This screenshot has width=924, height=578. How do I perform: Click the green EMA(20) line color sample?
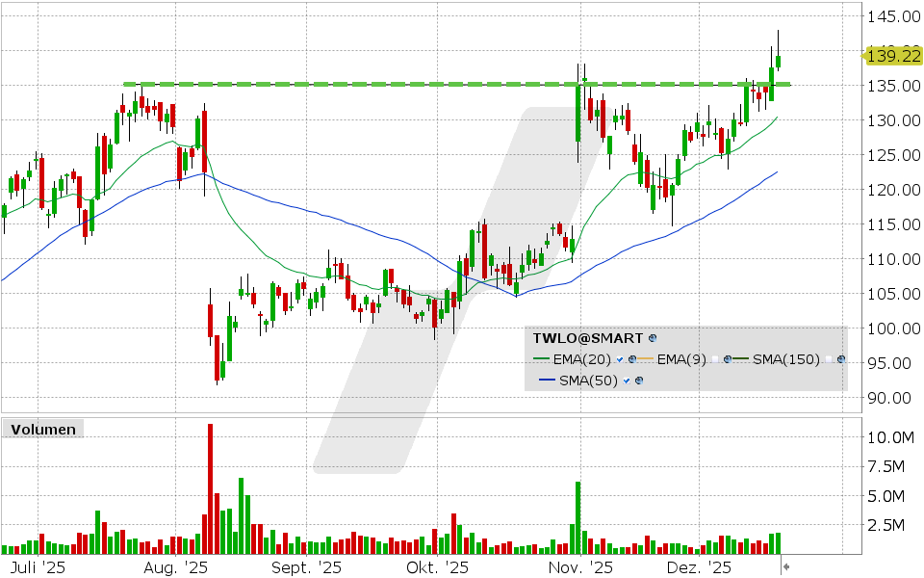pos(541,357)
